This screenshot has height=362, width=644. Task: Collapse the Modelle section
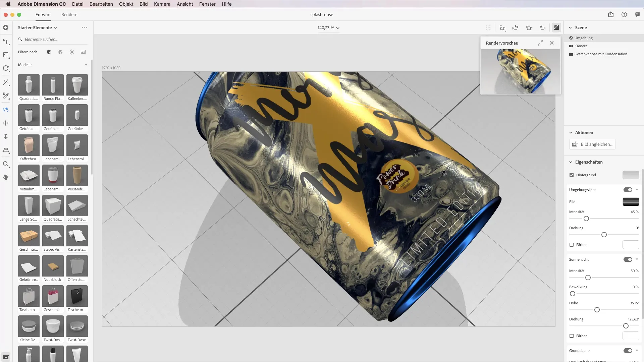tap(86, 65)
